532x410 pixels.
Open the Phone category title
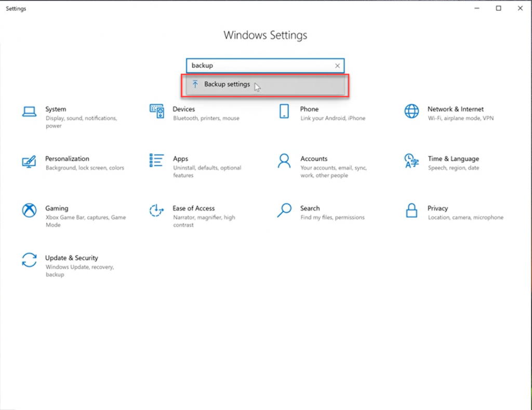(309, 109)
